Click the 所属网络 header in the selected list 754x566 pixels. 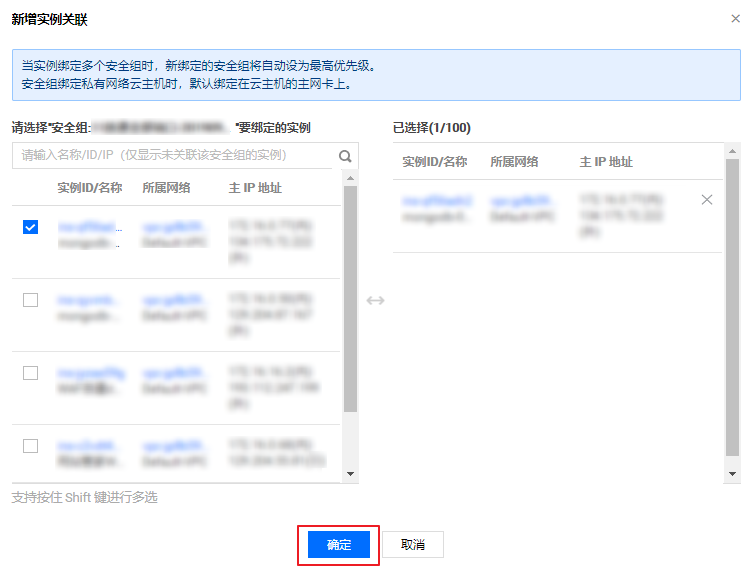pyautogui.click(x=514, y=162)
